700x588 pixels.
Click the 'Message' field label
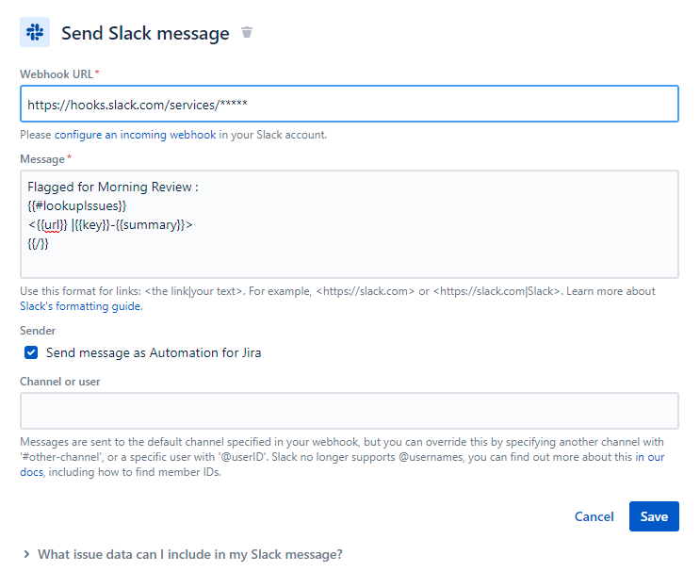tap(42, 159)
